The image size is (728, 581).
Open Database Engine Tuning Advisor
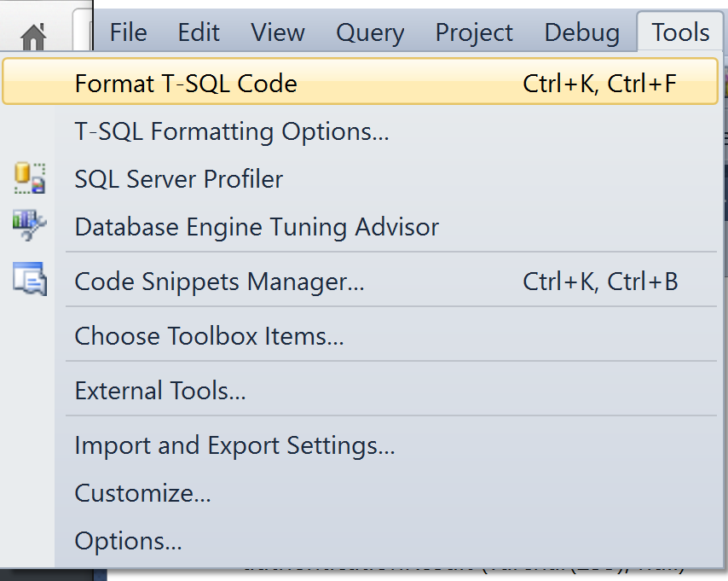pyautogui.click(x=257, y=225)
